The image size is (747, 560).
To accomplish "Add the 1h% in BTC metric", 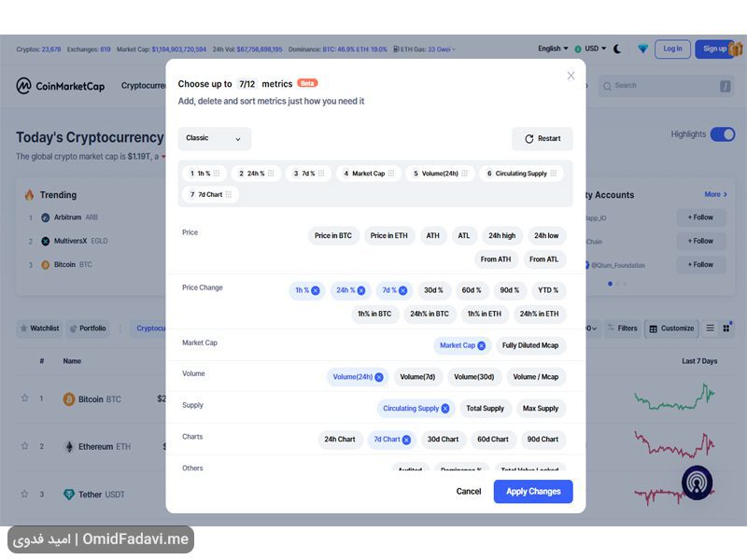I will (x=374, y=314).
